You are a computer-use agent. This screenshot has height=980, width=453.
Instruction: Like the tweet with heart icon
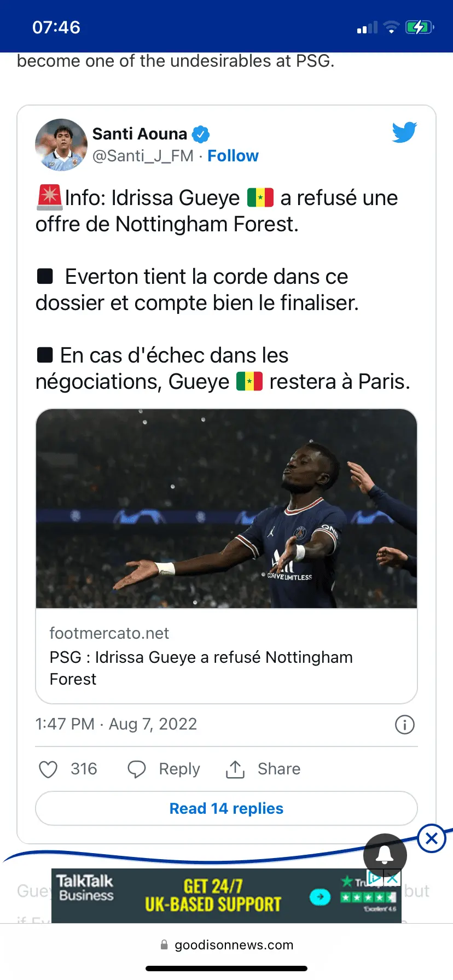48,769
